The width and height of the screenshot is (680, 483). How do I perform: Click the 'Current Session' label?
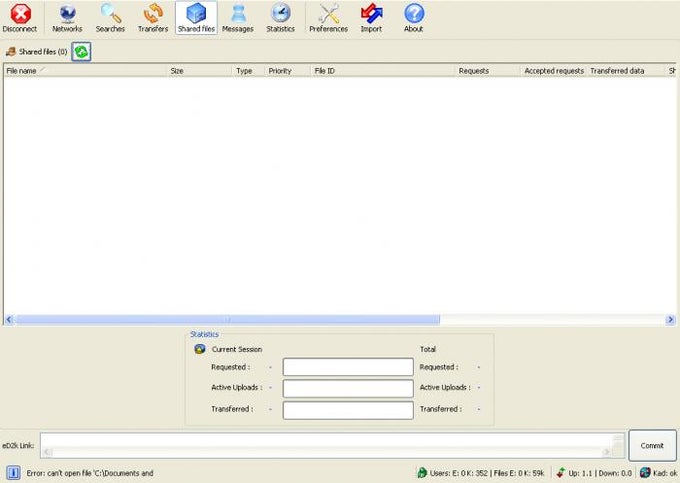[x=237, y=349]
